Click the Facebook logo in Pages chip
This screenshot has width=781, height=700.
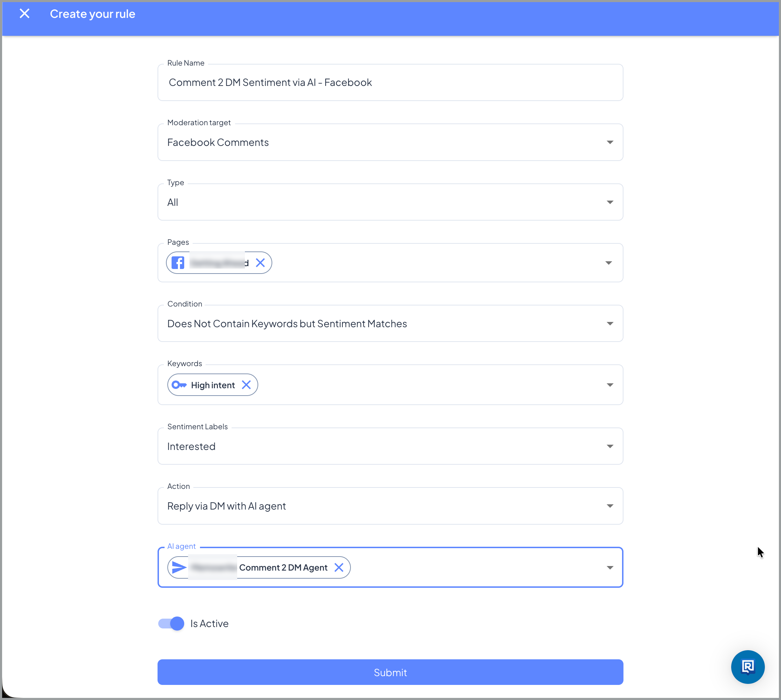click(178, 263)
